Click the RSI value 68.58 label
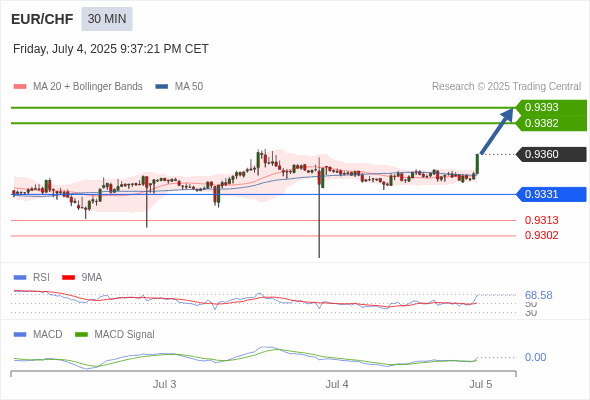590x400 pixels. pyautogui.click(x=538, y=295)
